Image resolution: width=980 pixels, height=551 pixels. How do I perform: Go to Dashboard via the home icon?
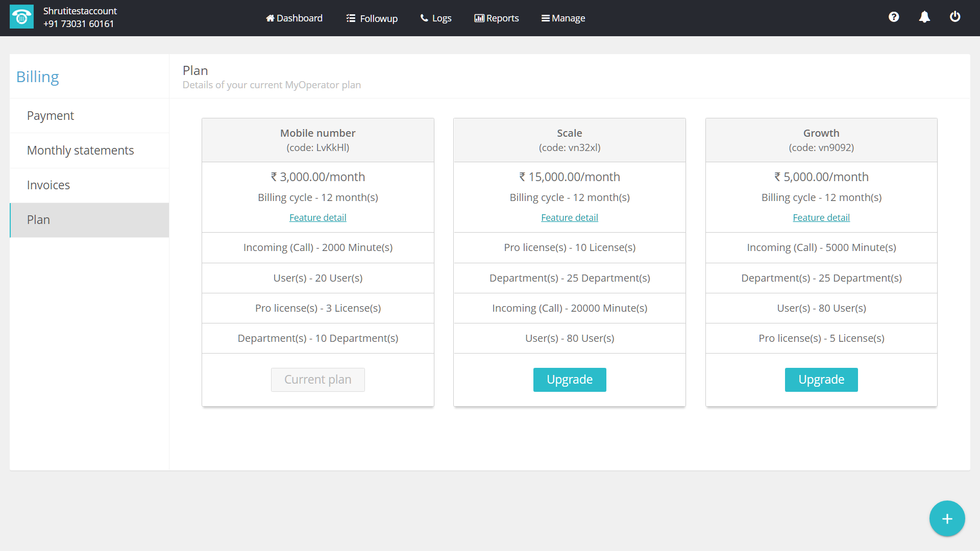[294, 18]
